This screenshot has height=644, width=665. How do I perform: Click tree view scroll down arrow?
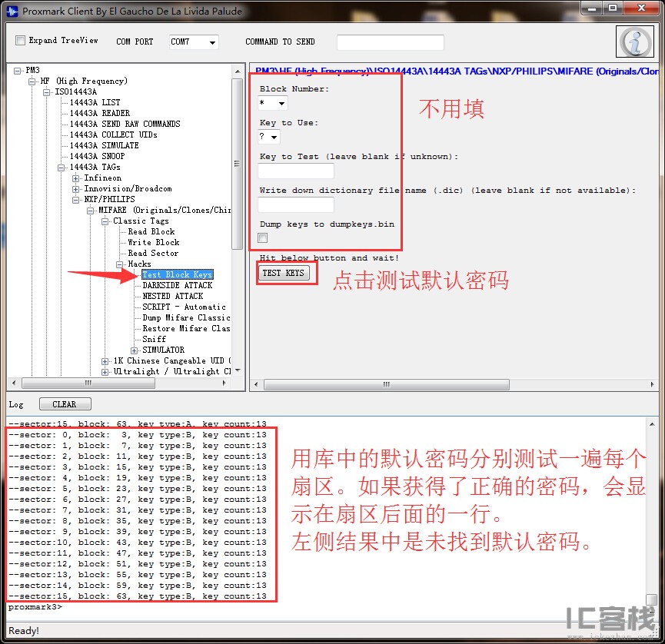click(238, 370)
